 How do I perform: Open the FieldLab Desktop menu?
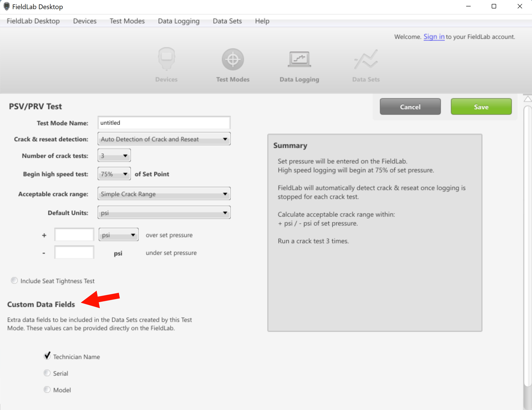[33, 21]
